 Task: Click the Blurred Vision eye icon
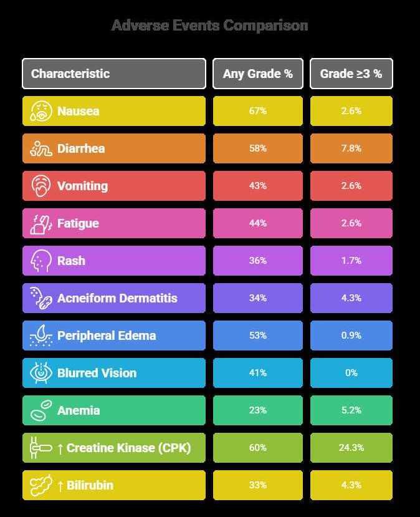41,373
